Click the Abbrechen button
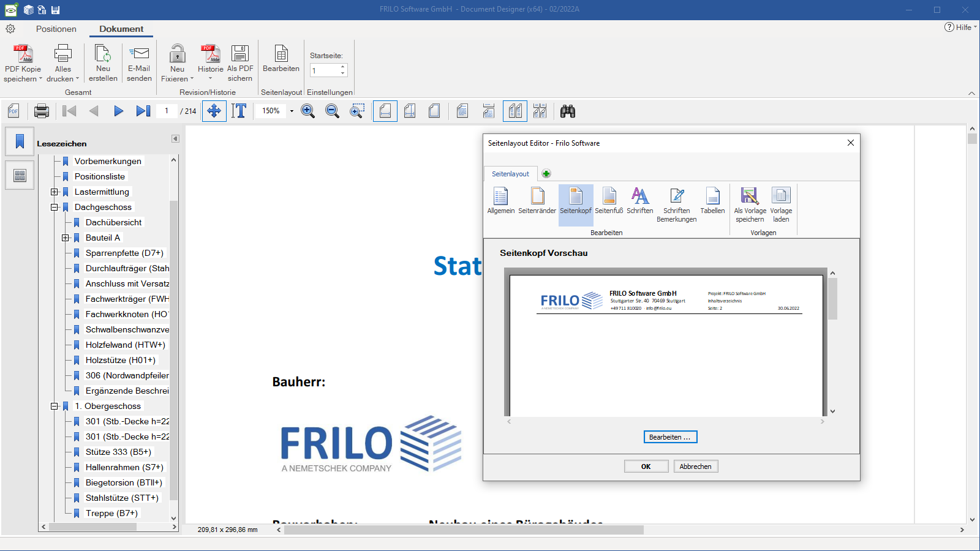Image resolution: width=980 pixels, height=551 pixels. coord(696,466)
